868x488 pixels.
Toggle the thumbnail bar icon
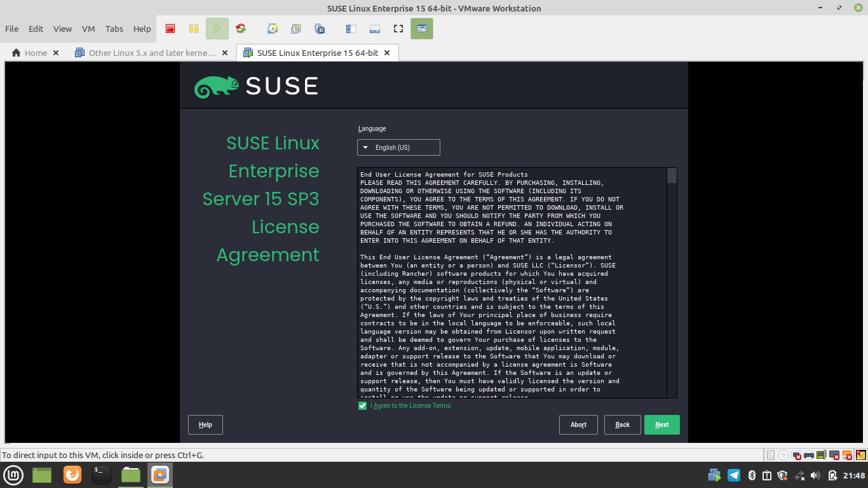[374, 29]
